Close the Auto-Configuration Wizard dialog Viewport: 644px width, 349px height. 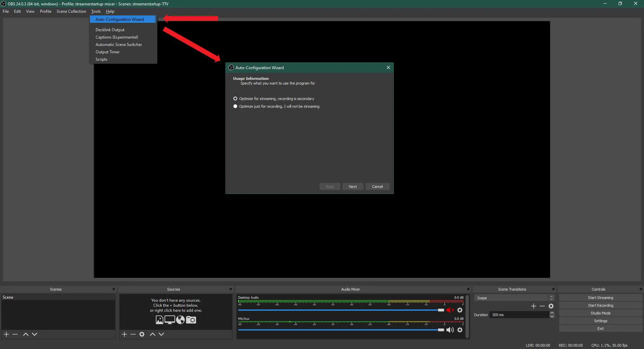(388, 67)
